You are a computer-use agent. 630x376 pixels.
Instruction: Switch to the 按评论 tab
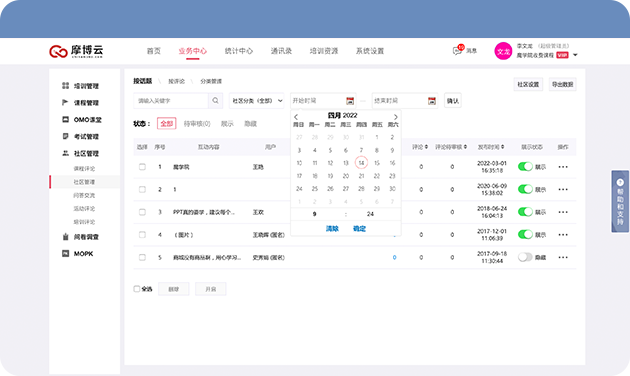pos(176,81)
